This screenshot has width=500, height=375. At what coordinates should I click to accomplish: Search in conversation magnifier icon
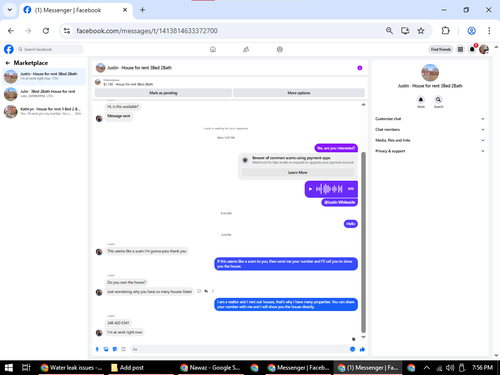click(x=438, y=100)
